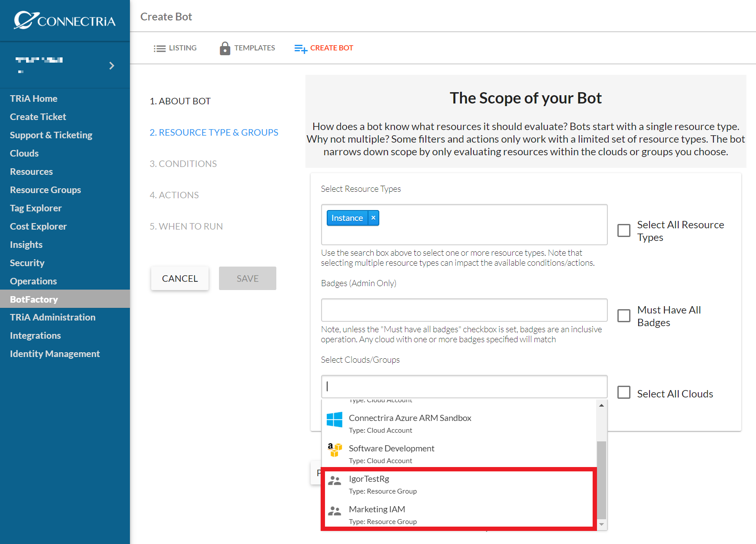756x544 pixels.
Task: Tick the Select All Clouds checkbox
Action: [x=624, y=392]
